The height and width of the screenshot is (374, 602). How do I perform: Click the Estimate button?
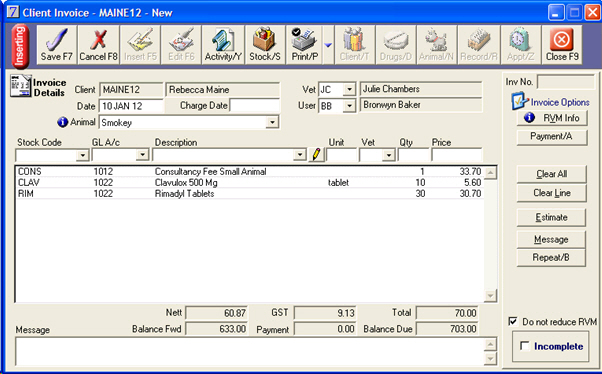(551, 217)
